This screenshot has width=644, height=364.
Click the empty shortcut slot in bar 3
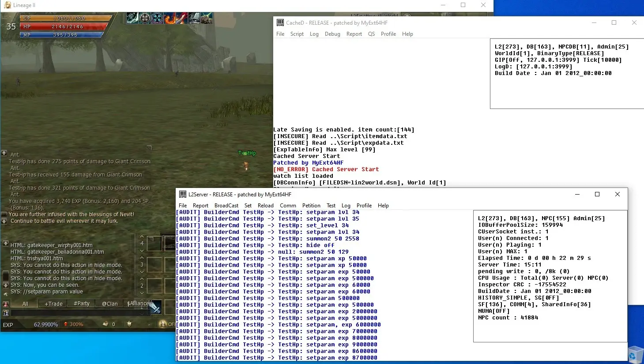154,265
